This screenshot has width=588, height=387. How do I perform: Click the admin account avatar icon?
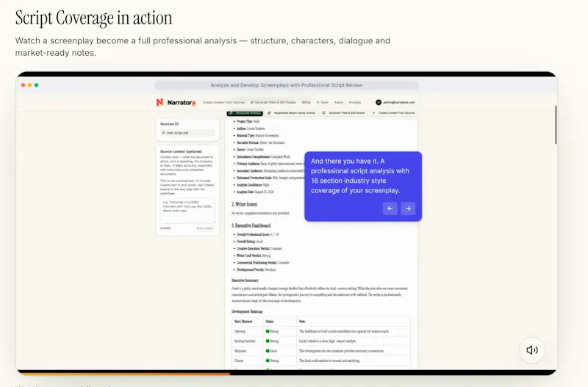(379, 102)
